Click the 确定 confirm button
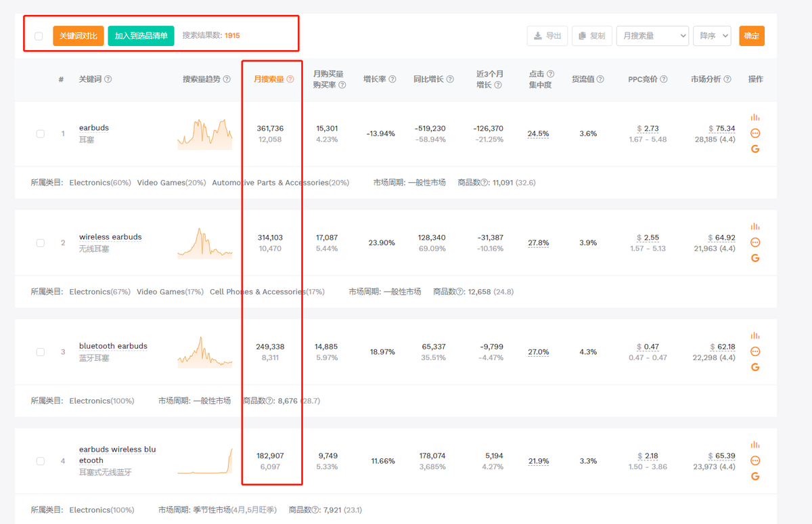This screenshot has width=812, height=524. click(x=751, y=36)
